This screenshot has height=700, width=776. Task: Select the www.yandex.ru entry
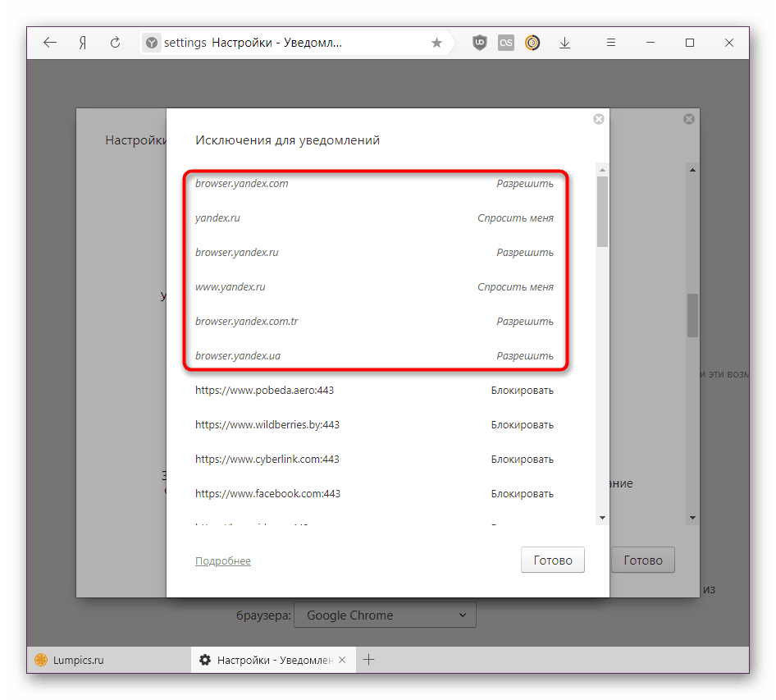(x=231, y=287)
